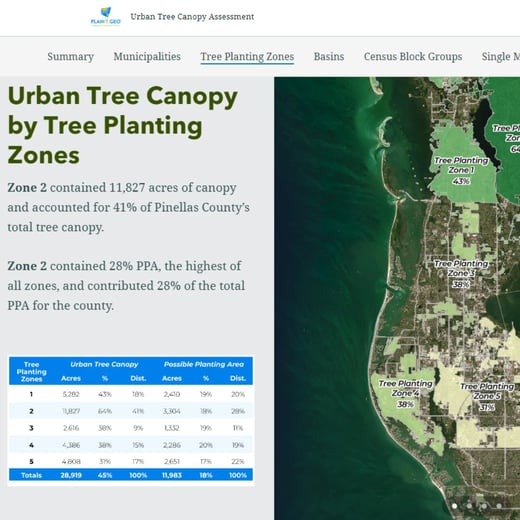Click the Tree Planting Zone 5 31% map label

[x=487, y=397]
